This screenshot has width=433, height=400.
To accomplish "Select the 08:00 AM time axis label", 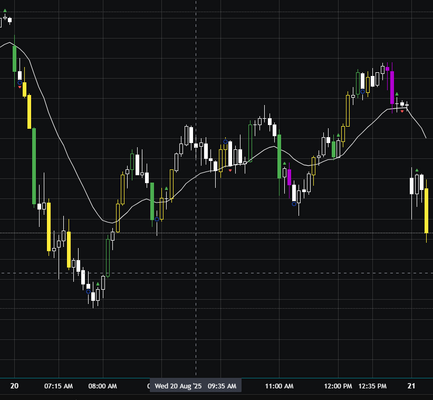I will coord(103,386).
